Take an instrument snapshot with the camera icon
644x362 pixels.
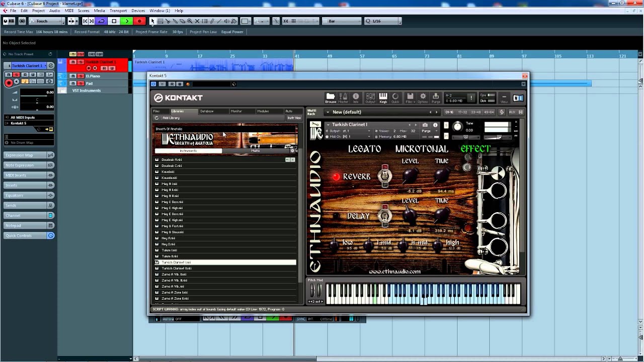pos(425,125)
